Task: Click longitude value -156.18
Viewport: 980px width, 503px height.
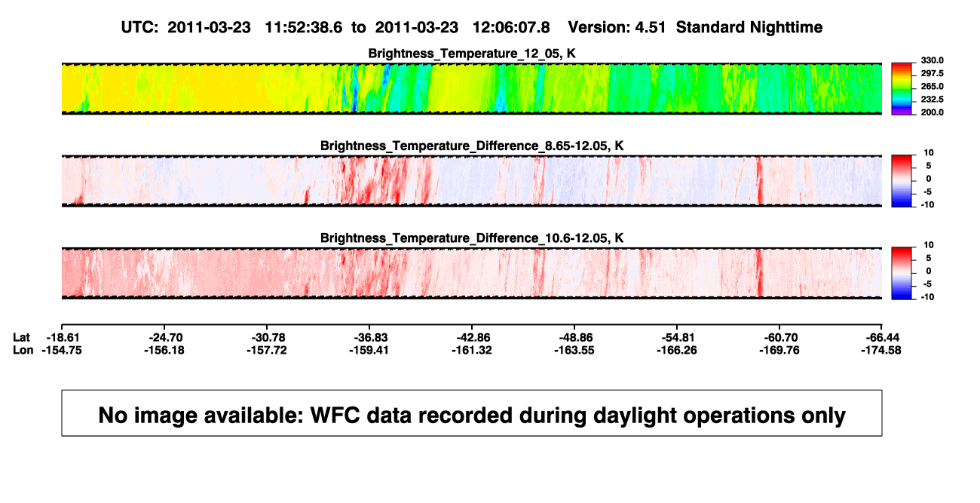Action: tap(164, 350)
